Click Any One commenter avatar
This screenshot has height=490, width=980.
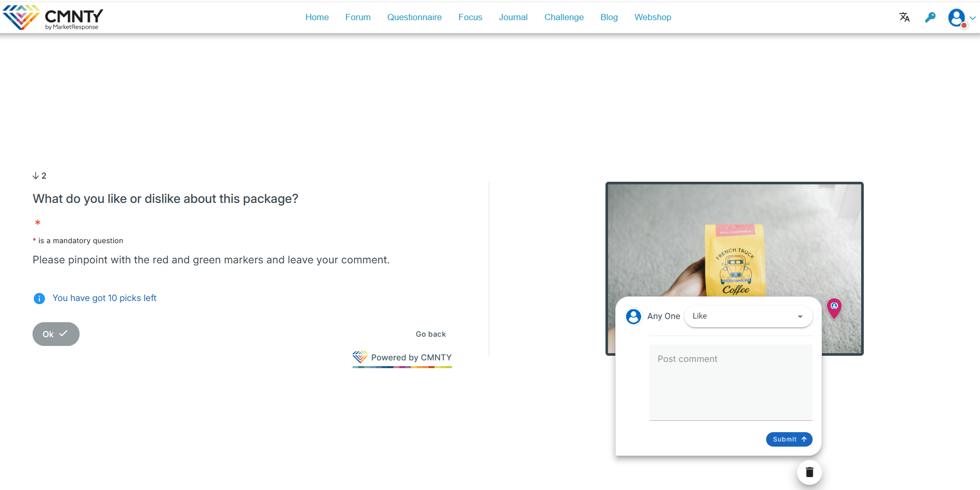(633, 317)
